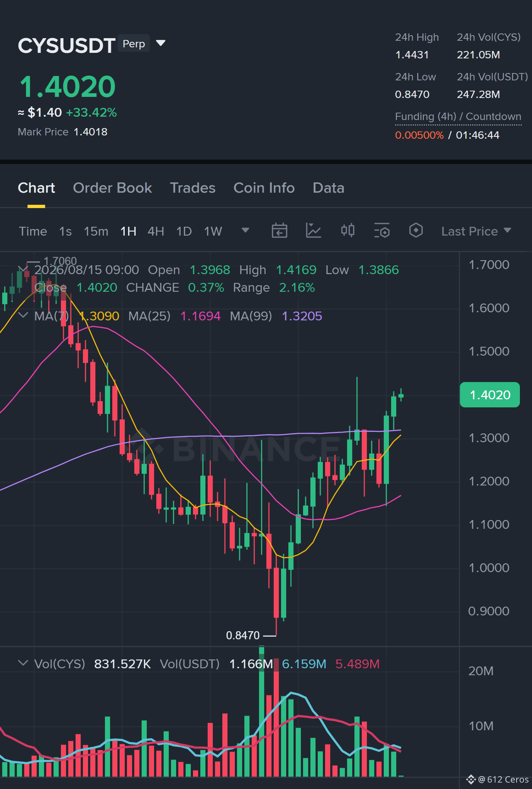Viewport: 532px width, 789px height.
Task: Switch to the Trades tab
Action: (193, 188)
